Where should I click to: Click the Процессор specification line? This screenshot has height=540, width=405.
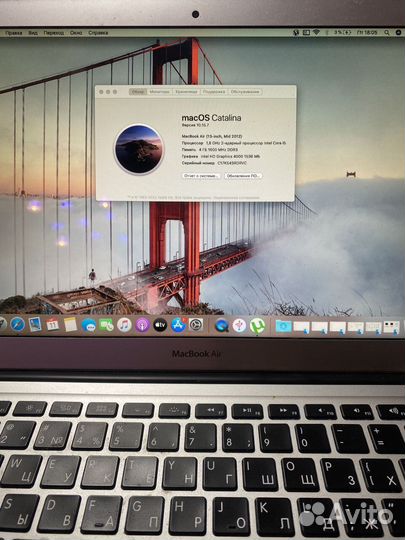click(x=233, y=143)
